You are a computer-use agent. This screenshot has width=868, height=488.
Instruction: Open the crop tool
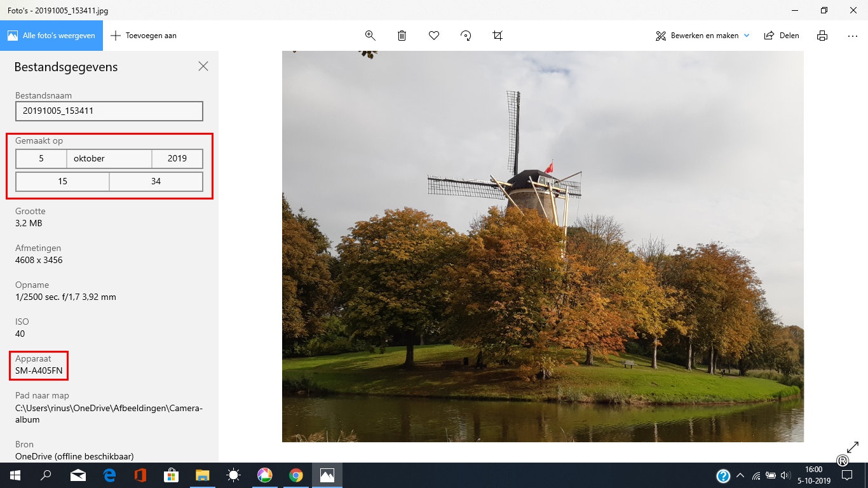coord(497,36)
